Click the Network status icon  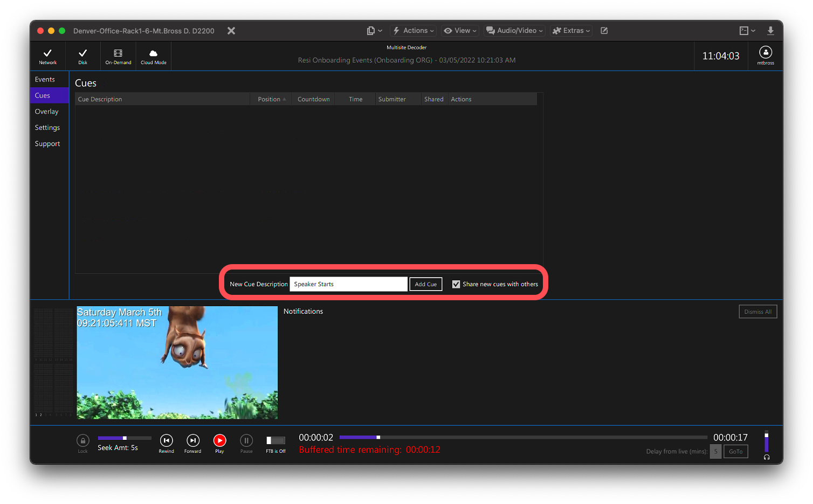pyautogui.click(x=47, y=56)
